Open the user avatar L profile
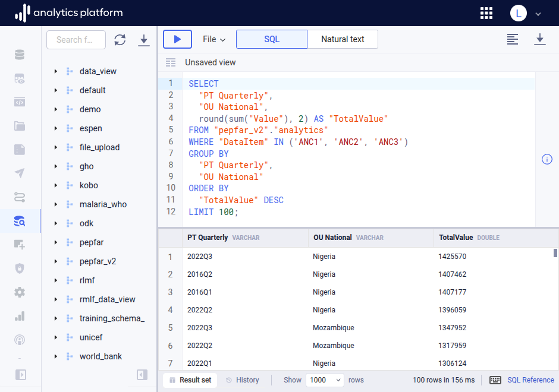 [x=519, y=13]
